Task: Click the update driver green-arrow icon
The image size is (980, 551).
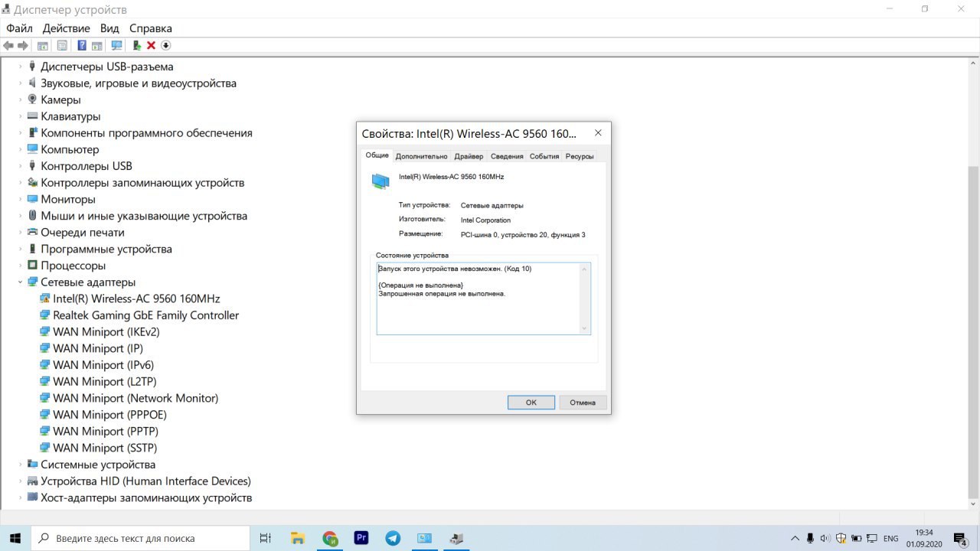Action: coord(137,46)
